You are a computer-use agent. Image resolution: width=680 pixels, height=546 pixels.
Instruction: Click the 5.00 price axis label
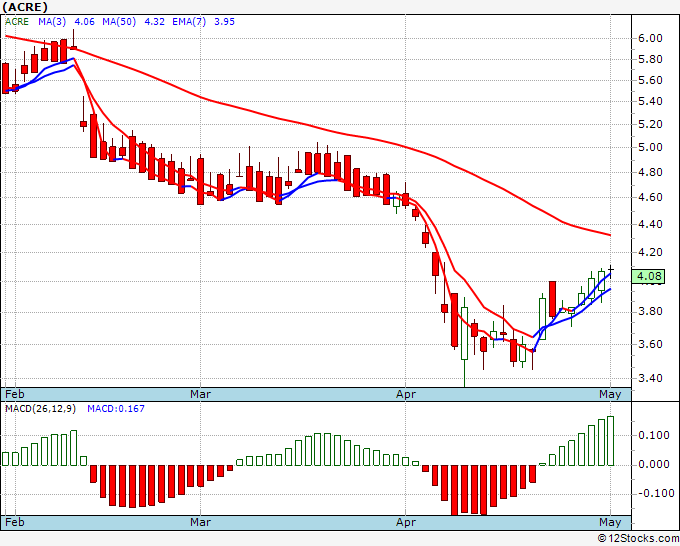(x=650, y=147)
